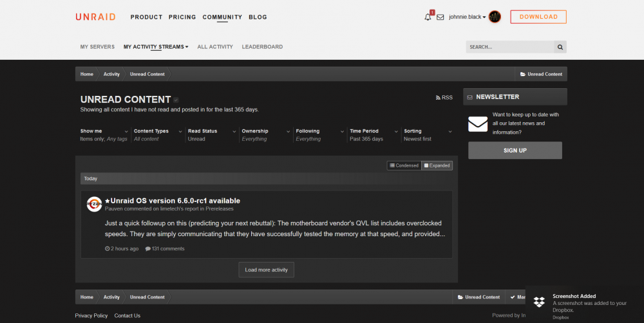This screenshot has width=644, height=323.
Task: Click the search magnifier button
Action: tap(560, 47)
